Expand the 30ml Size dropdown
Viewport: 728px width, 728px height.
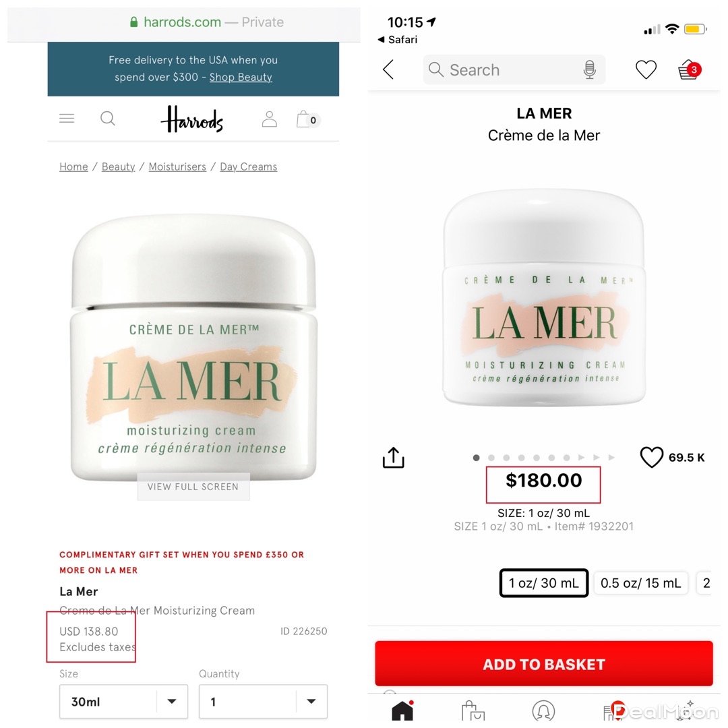coord(123,702)
